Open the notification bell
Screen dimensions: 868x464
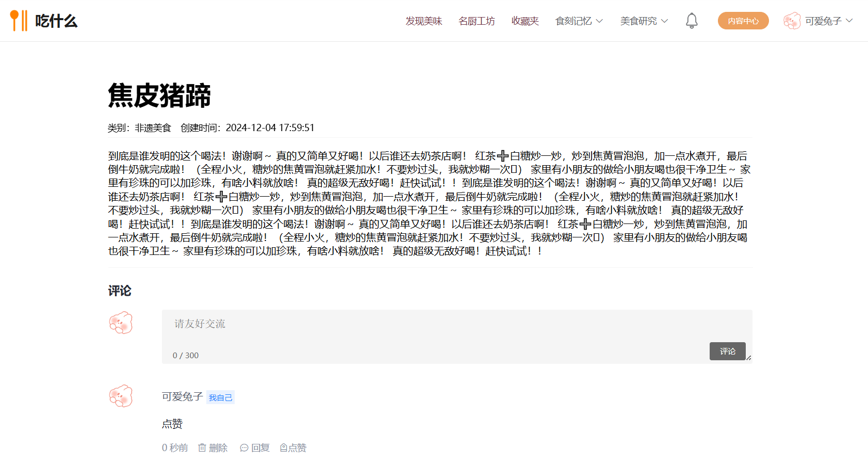[x=692, y=21]
